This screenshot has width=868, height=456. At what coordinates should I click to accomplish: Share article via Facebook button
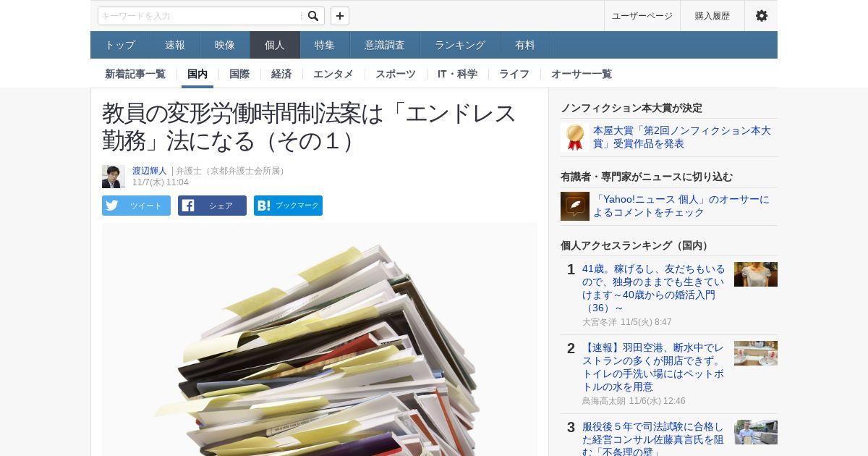coord(212,206)
